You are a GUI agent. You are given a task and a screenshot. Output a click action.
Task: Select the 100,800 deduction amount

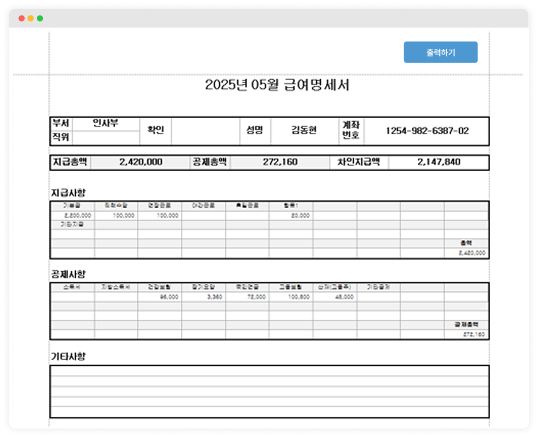[x=299, y=297]
